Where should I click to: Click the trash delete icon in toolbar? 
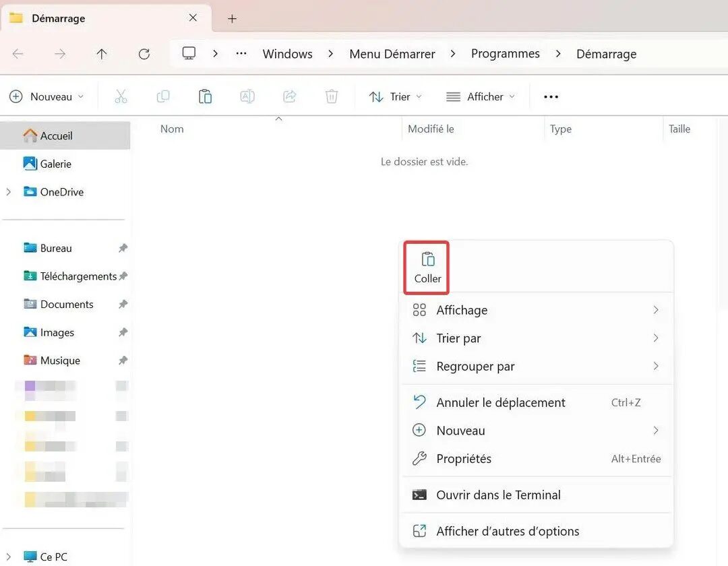332,96
